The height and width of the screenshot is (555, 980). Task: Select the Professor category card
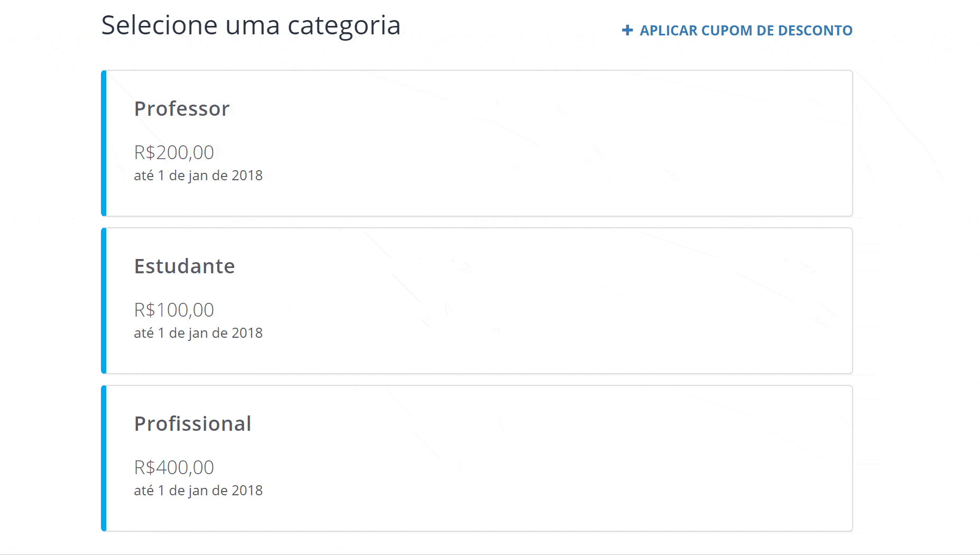point(476,143)
